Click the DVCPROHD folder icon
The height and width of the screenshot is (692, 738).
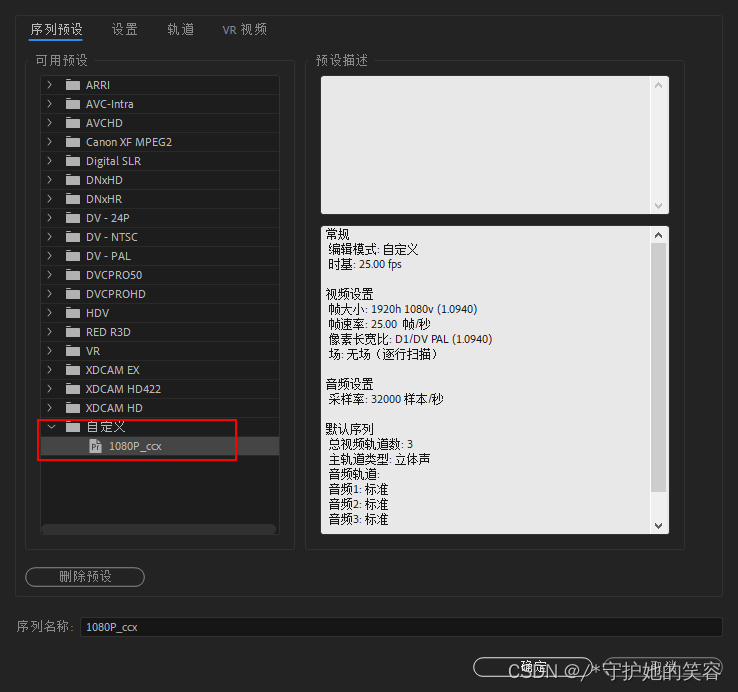click(72, 294)
